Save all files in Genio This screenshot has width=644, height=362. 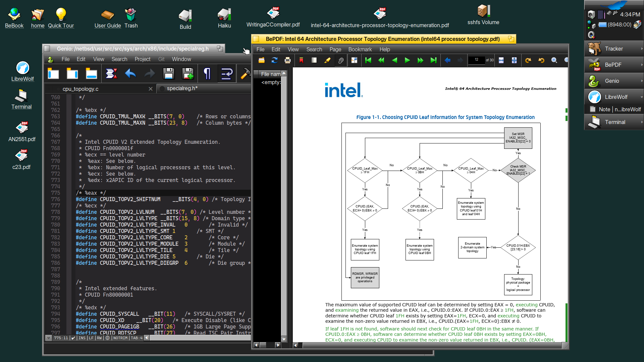[x=188, y=73]
